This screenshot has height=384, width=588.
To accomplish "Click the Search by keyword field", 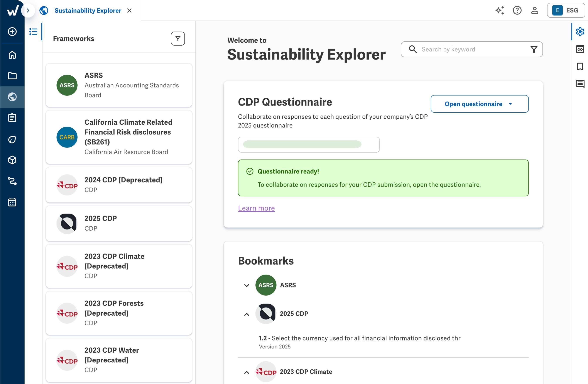I will tap(472, 49).
